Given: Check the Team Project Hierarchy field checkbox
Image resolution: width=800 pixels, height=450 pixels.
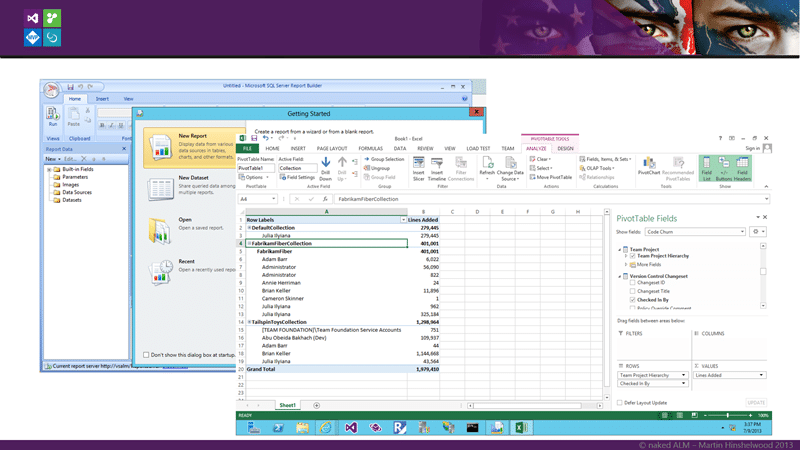Looking at the screenshot, I should click(633, 256).
